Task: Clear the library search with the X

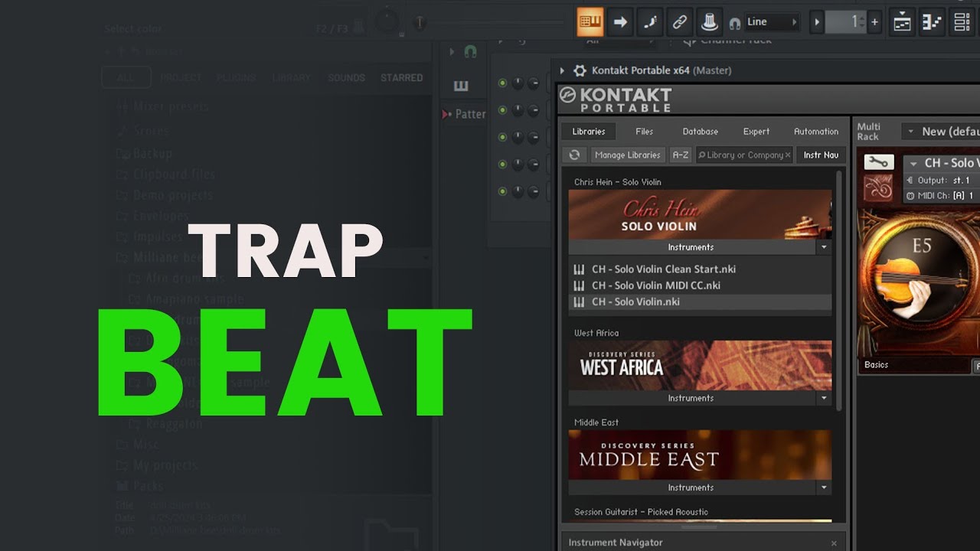Action: tap(788, 155)
